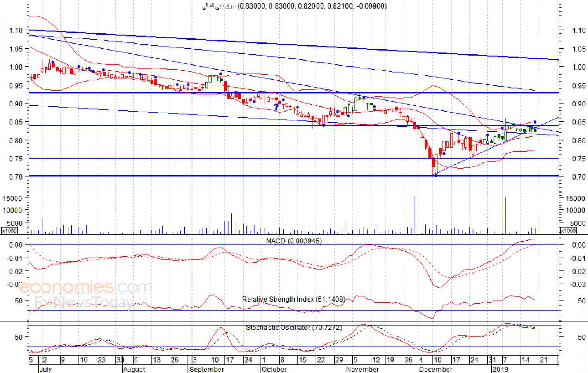Click date tick 21 on the time axis
Viewport: 588px width, 373px height.
coord(544,360)
